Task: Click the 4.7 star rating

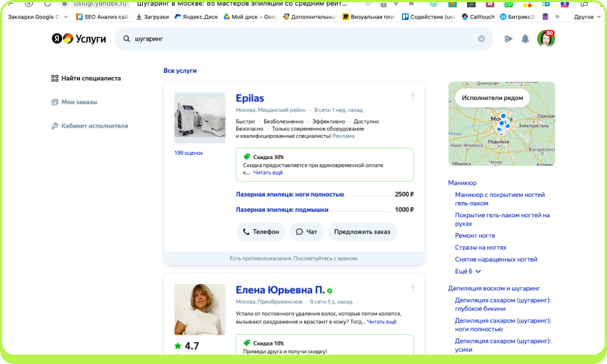Action: click(x=186, y=345)
